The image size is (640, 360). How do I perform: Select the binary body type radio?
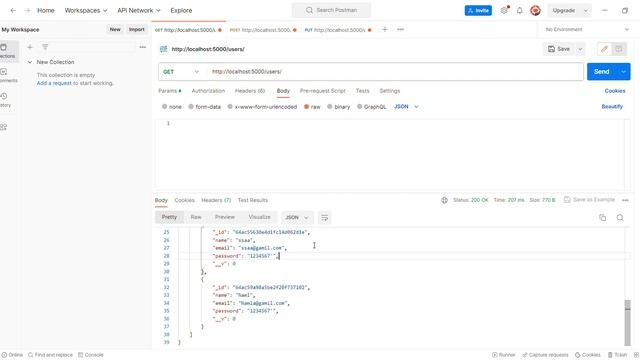coord(329,107)
